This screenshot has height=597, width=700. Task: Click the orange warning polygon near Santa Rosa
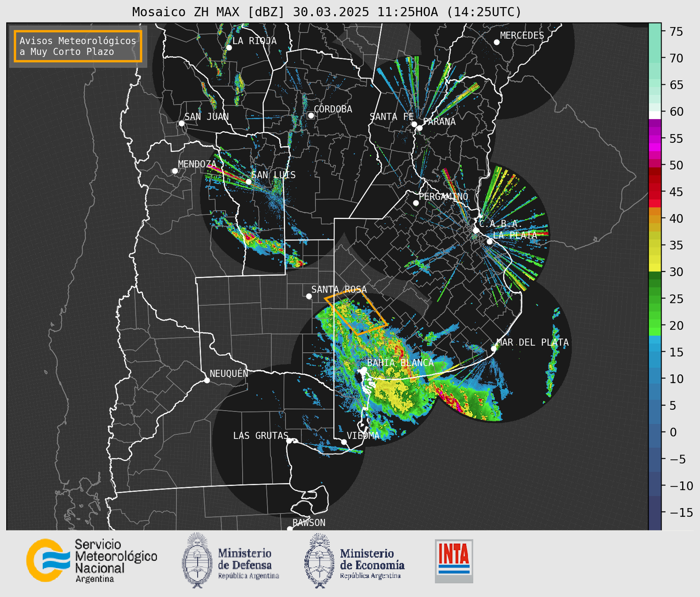[x=356, y=312]
